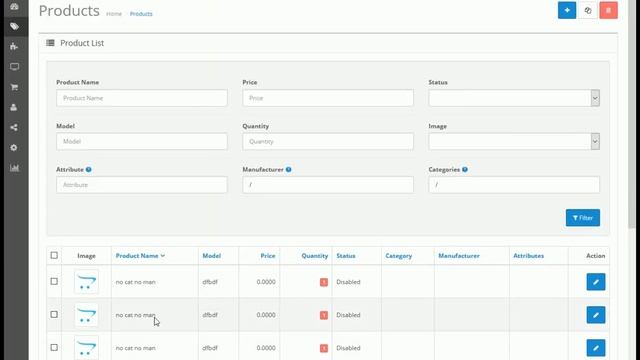Open the Design monitor icon in sidebar
This screenshot has width=640, height=360.
tap(14, 67)
